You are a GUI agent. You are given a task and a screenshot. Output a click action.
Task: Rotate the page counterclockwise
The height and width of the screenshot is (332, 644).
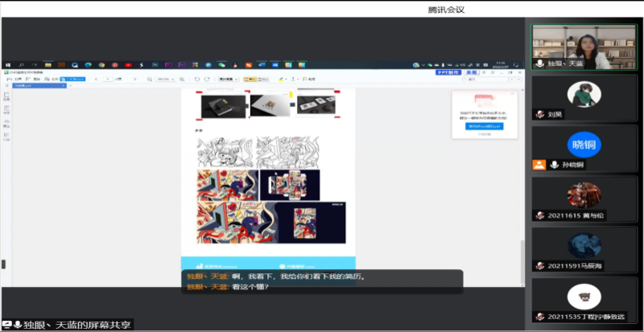[197, 80]
